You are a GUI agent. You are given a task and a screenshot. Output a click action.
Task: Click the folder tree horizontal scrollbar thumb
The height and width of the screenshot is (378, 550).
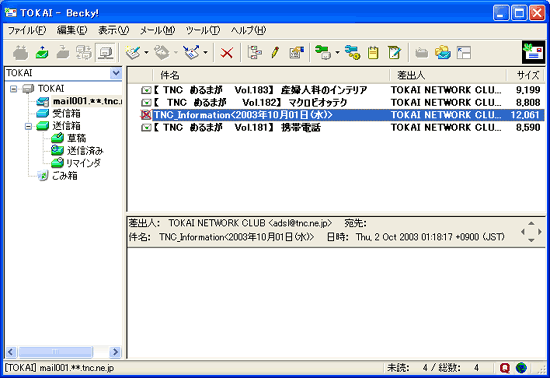click(x=55, y=352)
